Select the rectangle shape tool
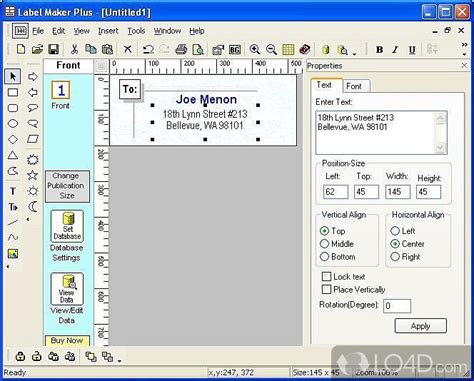Image resolution: width=474 pixels, height=381 pixels. 13,92
